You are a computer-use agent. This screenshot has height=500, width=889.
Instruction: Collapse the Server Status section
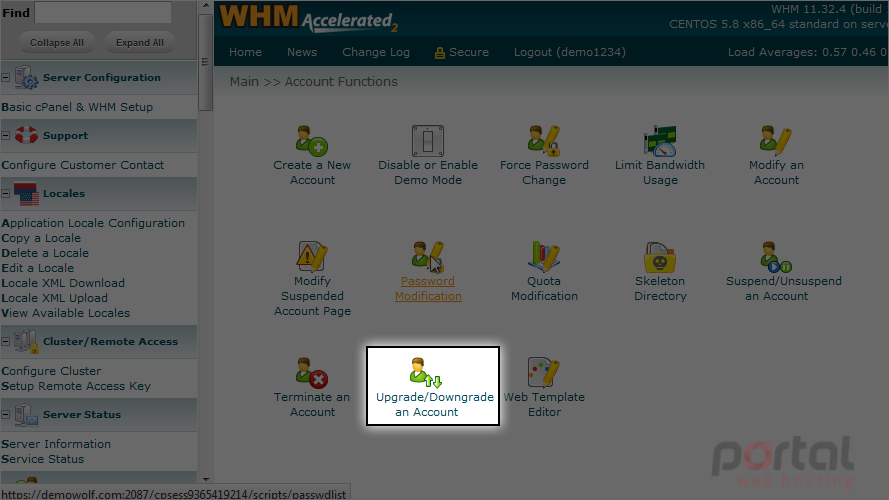[6, 414]
